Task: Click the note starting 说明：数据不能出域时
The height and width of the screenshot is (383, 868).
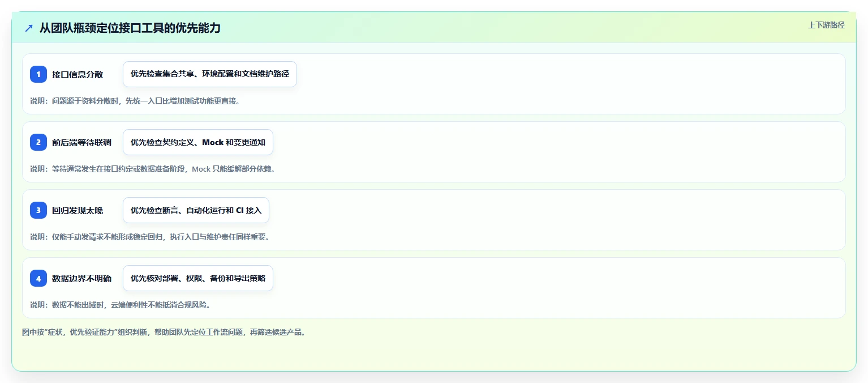Action: (x=120, y=305)
